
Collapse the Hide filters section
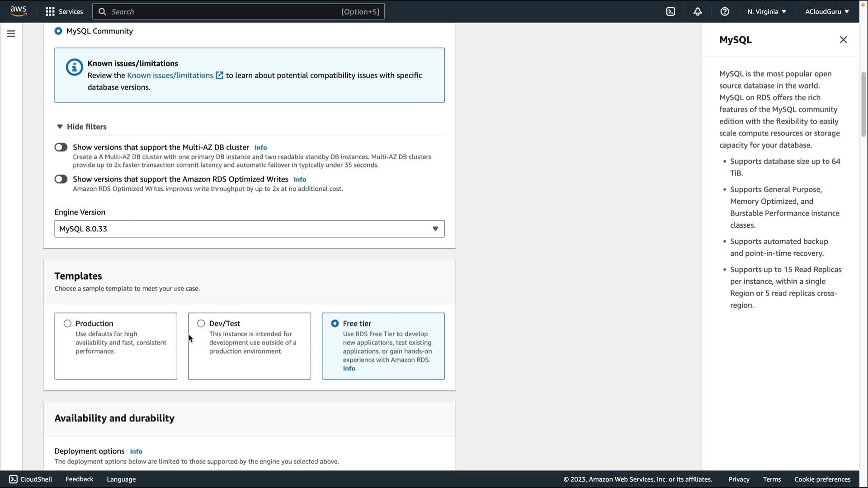pyautogui.click(x=81, y=127)
